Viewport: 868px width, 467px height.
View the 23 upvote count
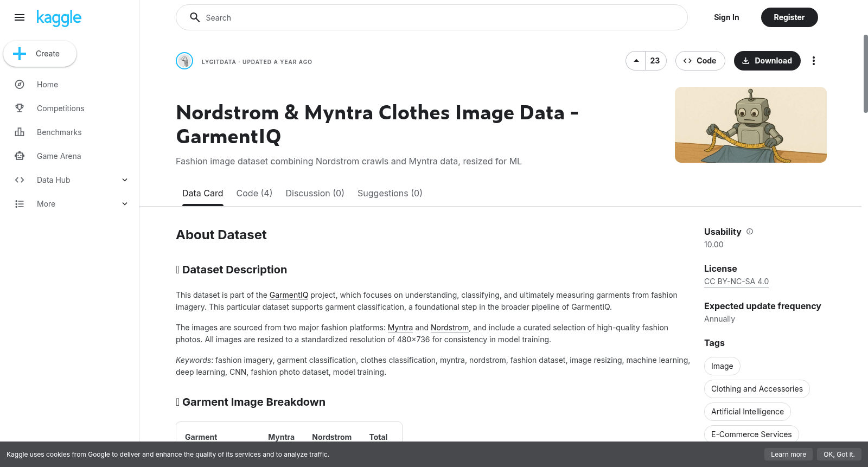655,61
